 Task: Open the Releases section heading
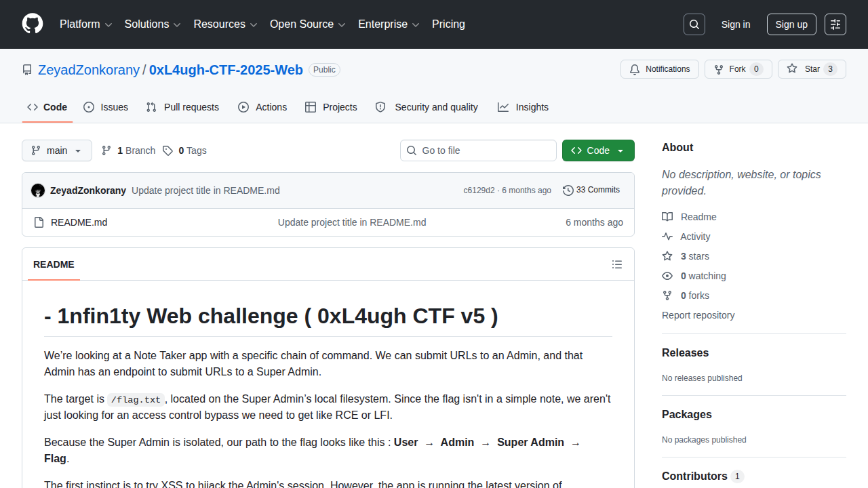[x=685, y=353]
